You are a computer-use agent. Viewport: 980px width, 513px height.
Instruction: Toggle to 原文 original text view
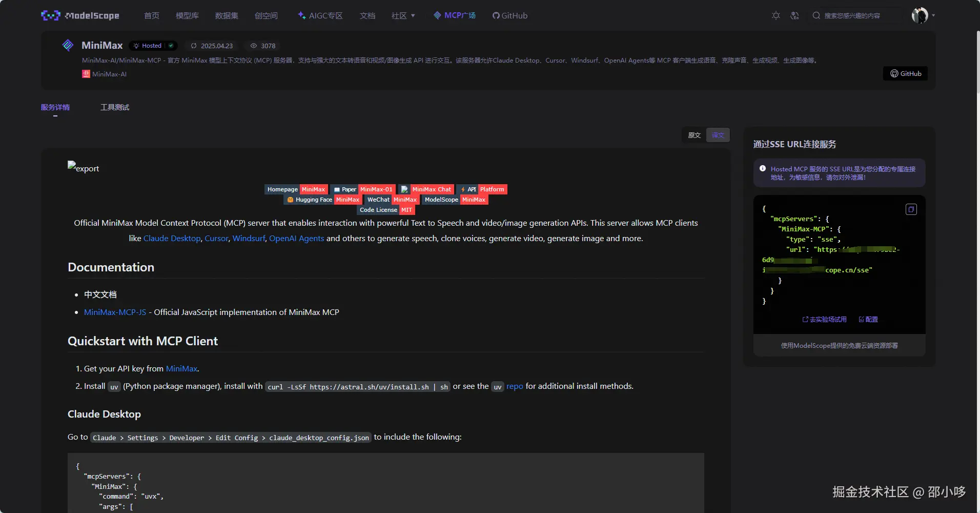coord(694,135)
